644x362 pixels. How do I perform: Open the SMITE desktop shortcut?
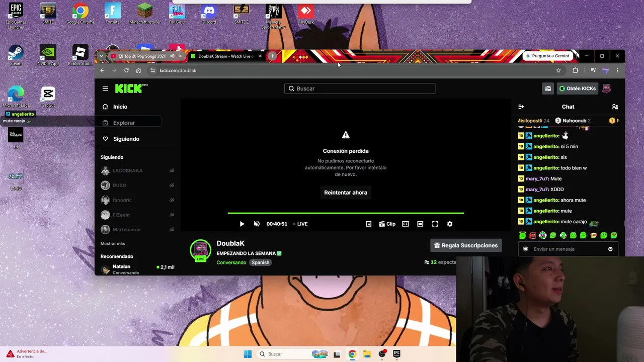[48, 14]
